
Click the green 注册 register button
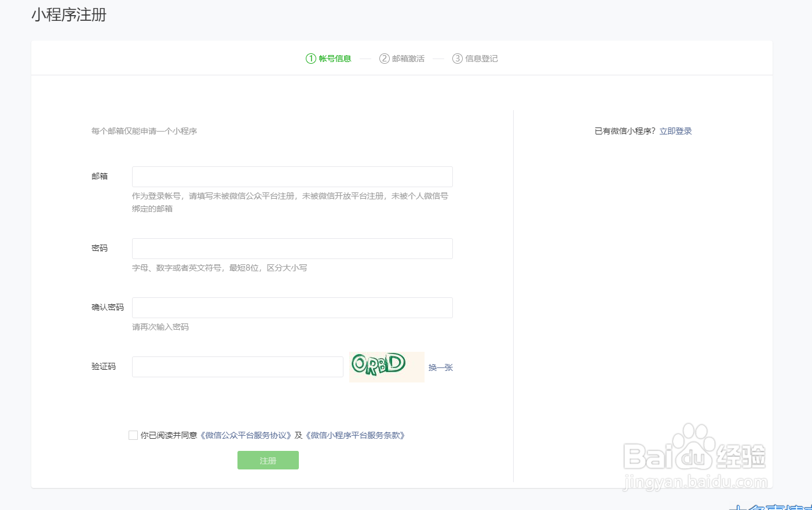(x=268, y=460)
